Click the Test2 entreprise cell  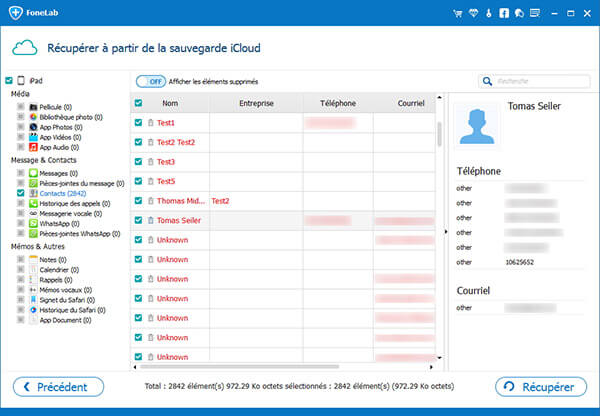coord(220,201)
